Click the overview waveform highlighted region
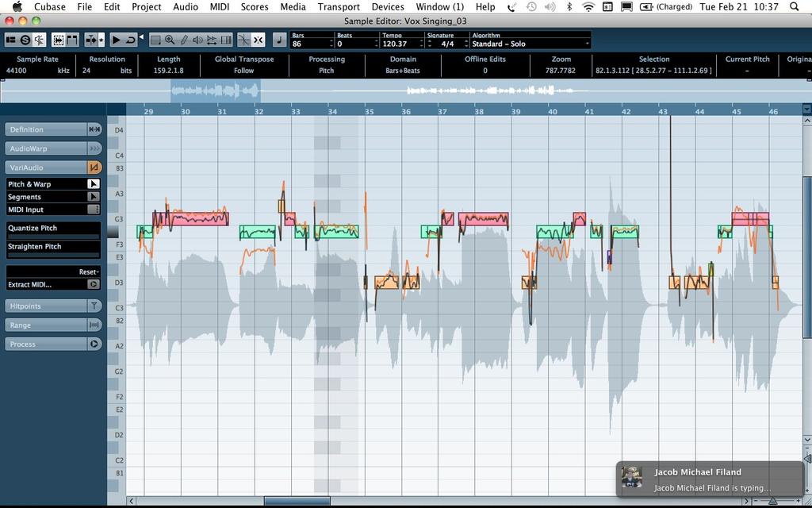The height and width of the screenshot is (508, 812). coord(216,91)
